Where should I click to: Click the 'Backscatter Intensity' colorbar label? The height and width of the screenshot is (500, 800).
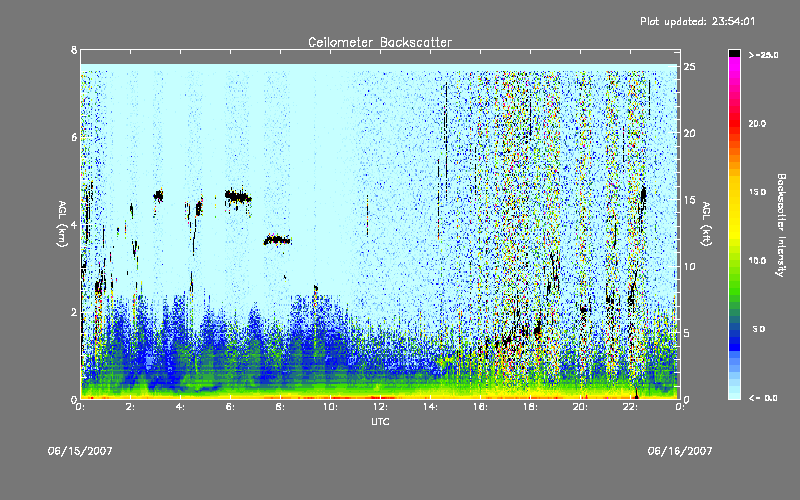coord(781,225)
